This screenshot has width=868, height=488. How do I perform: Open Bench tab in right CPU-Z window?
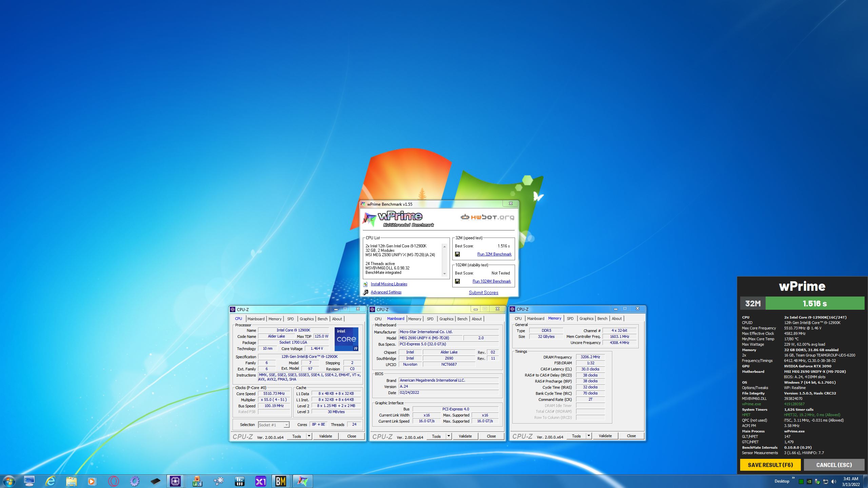(602, 319)
